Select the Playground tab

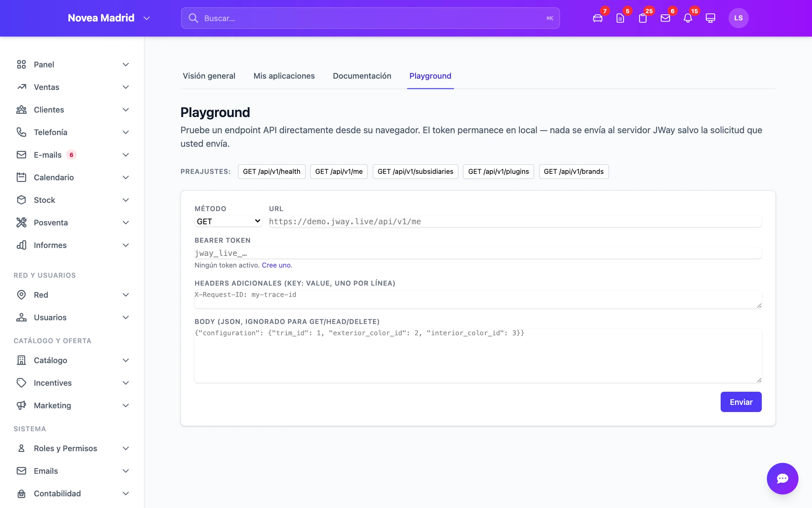pos(430,76)
